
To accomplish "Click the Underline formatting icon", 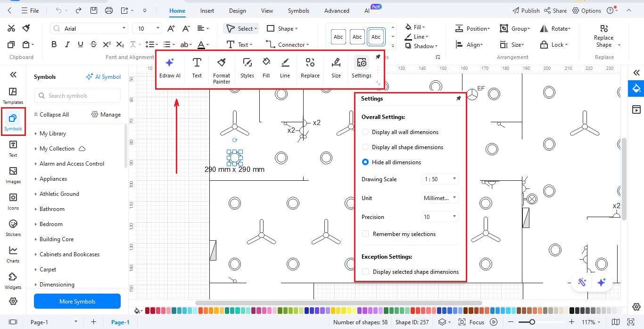I will (x=80, y=44).
